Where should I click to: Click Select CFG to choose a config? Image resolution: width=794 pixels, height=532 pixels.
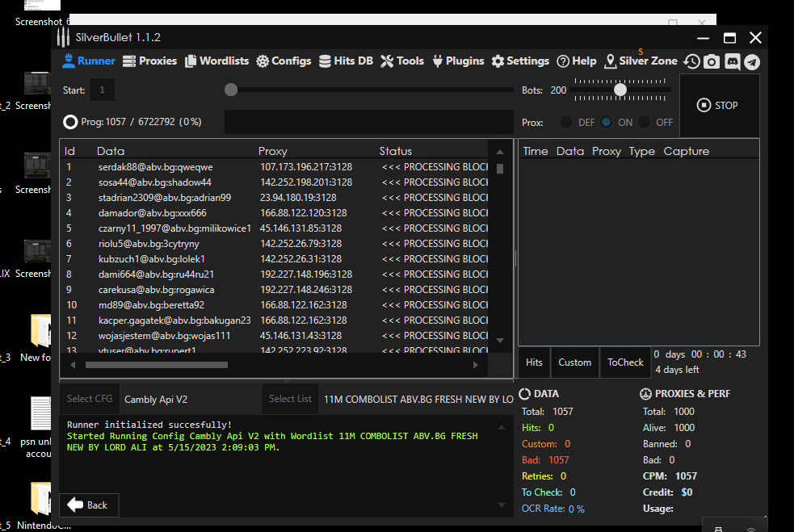click(90, 399)
